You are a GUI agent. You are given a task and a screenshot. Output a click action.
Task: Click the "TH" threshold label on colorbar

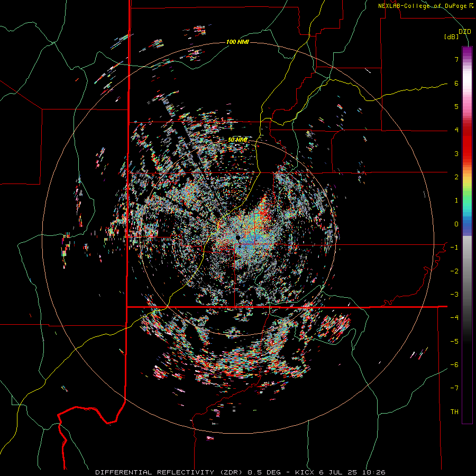click(x=454, y=412)
